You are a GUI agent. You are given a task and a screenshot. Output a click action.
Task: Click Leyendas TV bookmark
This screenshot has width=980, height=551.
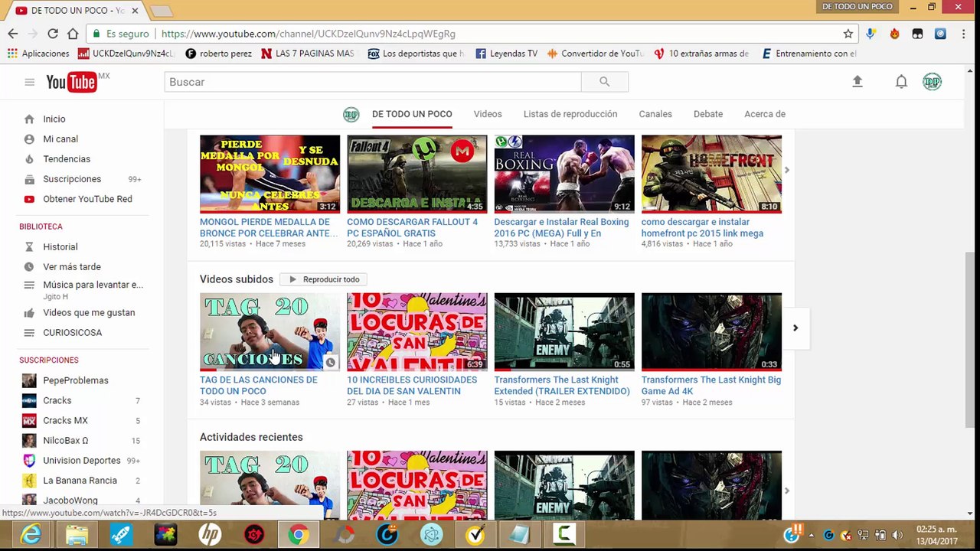point(506,54)
